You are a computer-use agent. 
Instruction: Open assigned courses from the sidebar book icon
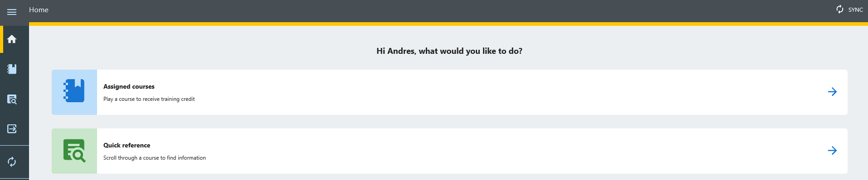coord(12,69)
